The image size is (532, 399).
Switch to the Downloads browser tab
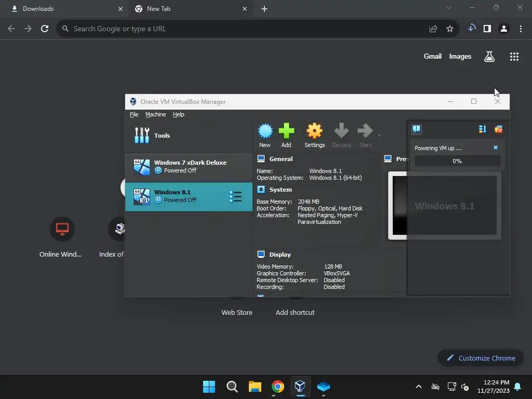click(64, 9)
